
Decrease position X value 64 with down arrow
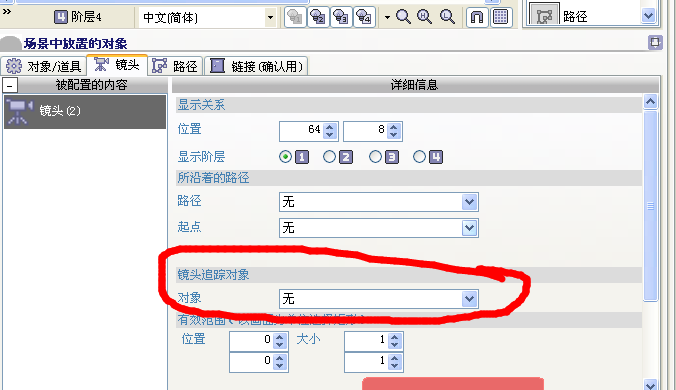click(x=330, y=135)
